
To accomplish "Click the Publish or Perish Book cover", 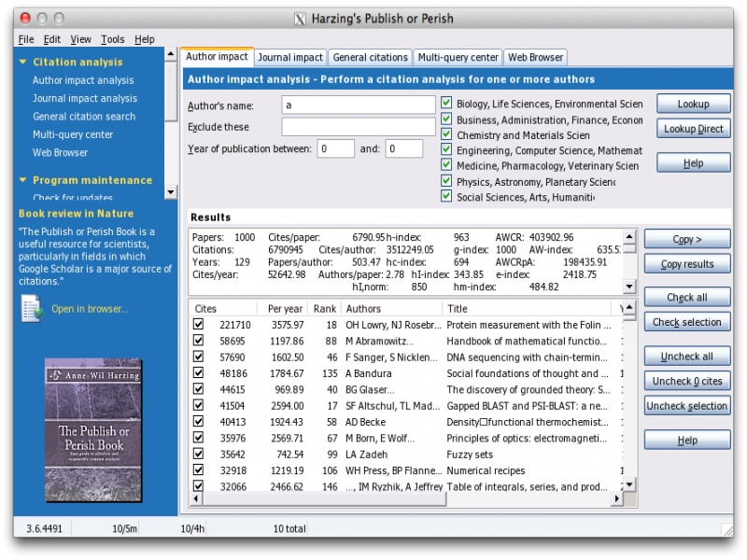I will (x=92, y=430).
